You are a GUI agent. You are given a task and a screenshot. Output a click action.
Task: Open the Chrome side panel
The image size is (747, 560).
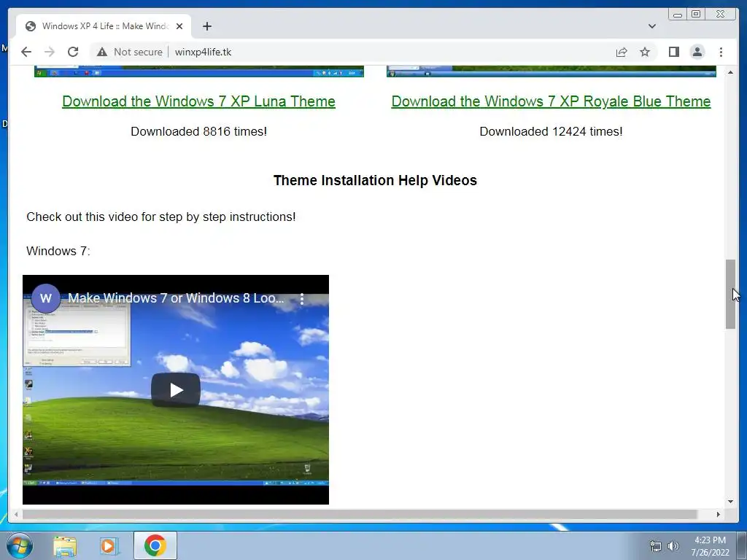pos(673,52)
